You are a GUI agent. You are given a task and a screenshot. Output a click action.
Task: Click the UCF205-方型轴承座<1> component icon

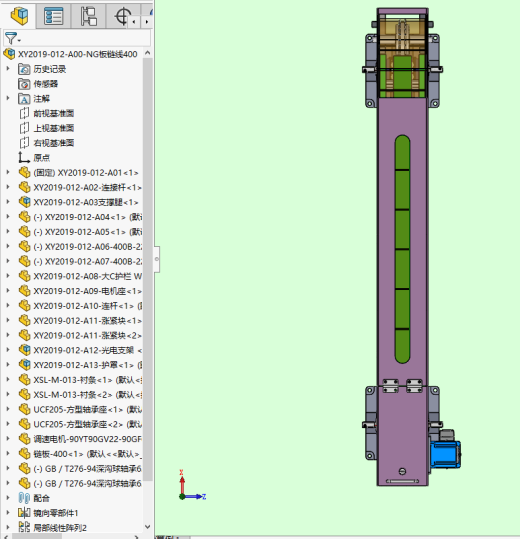pos(24,409)
